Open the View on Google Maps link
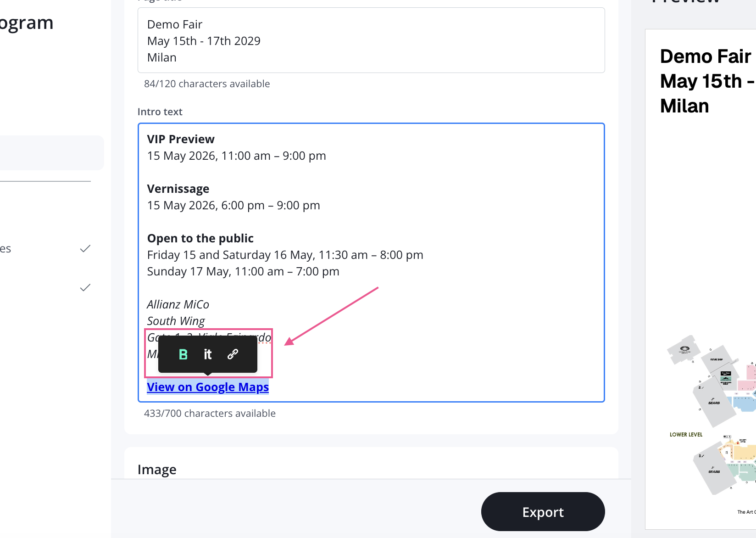 click(x=208, y=387)
